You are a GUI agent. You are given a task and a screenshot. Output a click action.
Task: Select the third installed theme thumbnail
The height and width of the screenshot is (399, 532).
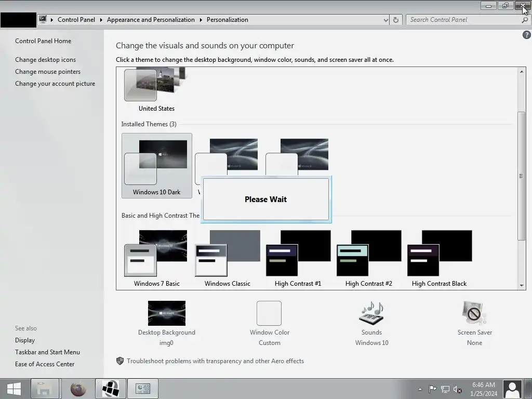coord(298,157)
